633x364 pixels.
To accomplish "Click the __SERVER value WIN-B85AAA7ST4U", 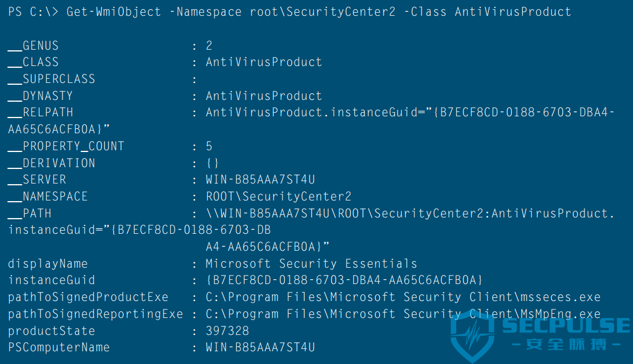I will coord(260,180).
